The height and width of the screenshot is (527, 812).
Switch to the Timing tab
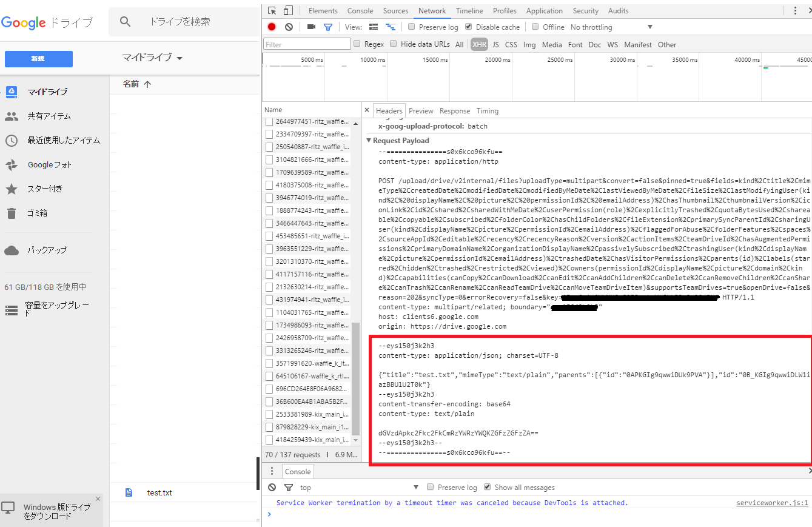487,111
